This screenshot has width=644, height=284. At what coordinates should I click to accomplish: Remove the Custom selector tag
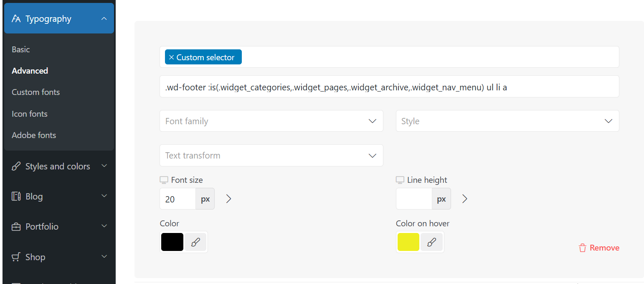[x=171, y=57]
